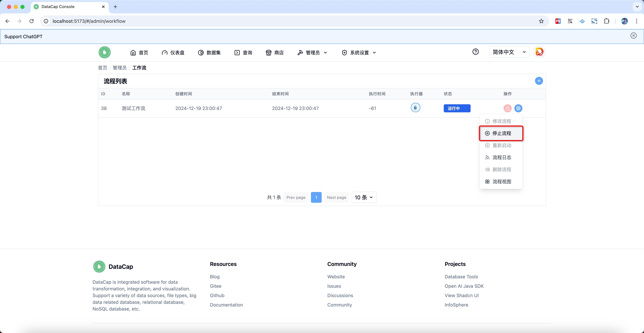The width and height of the screenshot is (644, 333).
Task: Click the footer DataCap logo
Action: tap(99, 266)
